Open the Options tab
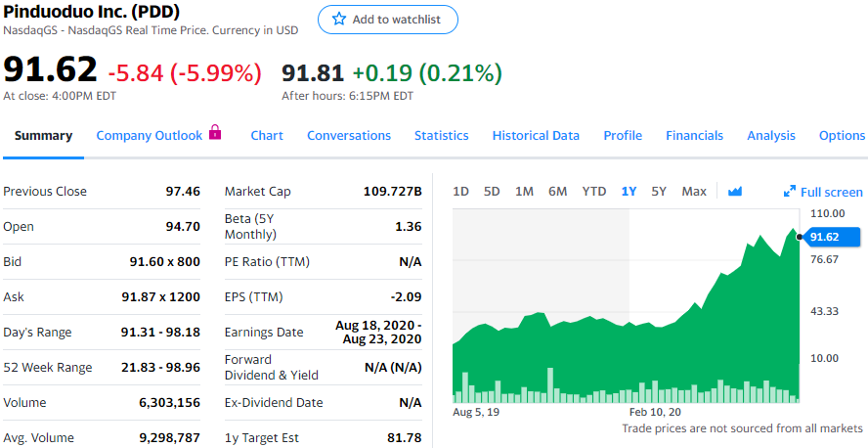Screen dimensions: 868x448 (x=842, y=136)
